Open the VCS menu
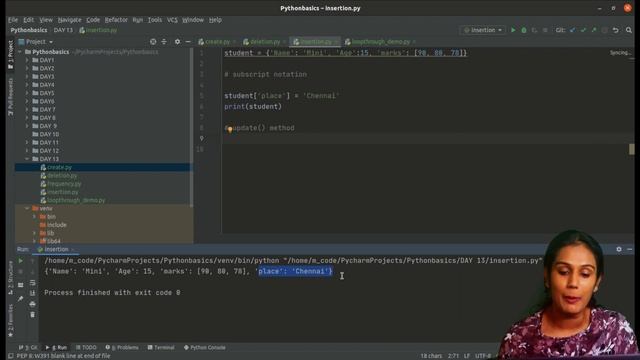640x360 pixels. click(172, 20)
